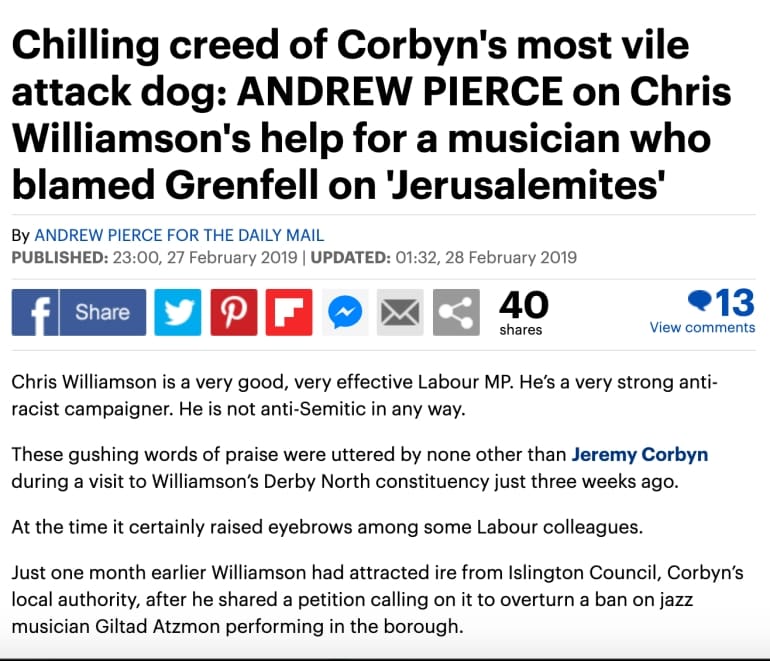Click the blue comment bubble icon
The width and height of the screenshot is (770, 661).
coord(700,301)
